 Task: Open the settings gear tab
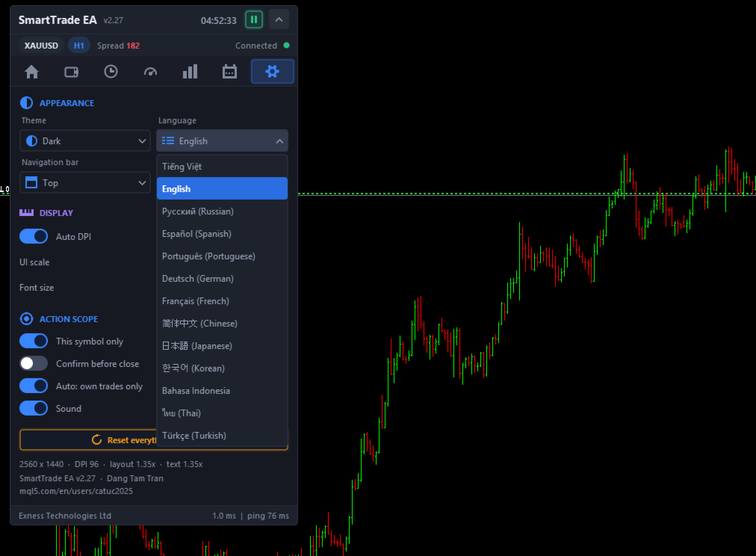click(x=273, y=72)
